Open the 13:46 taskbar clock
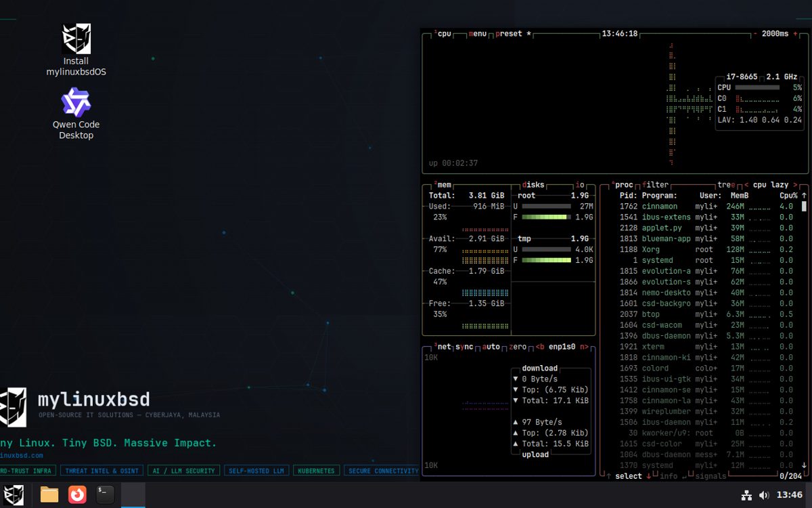The width and height of the screenshot is (812, 508). point(790,495)
